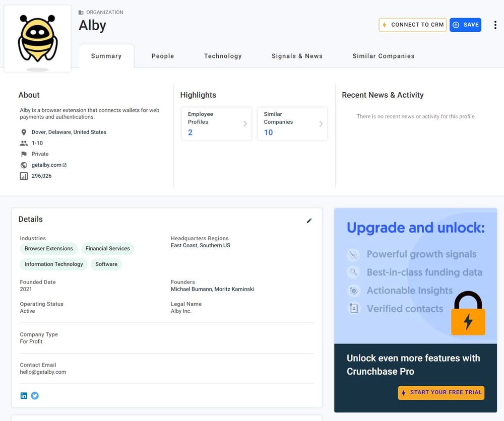Click Start Your Free Trial
The height and width of the screenshot is (421, 504).
tap(441, 393)
